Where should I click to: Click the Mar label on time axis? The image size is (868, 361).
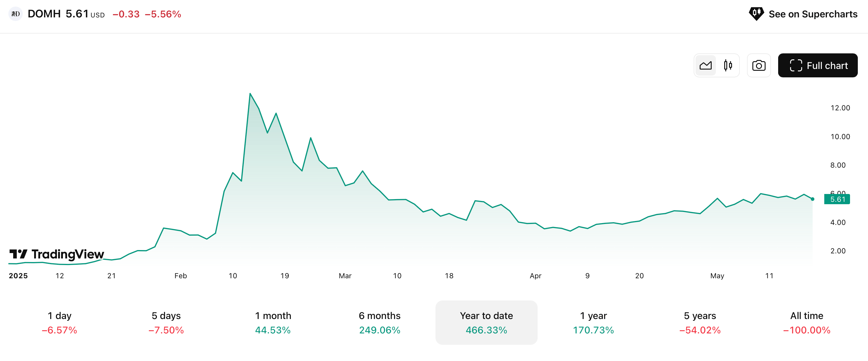click(x=345, y=276)
